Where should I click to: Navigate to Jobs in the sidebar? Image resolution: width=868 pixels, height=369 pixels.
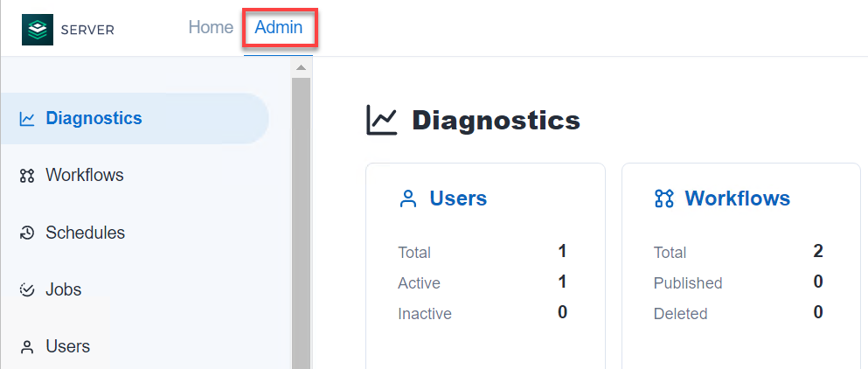click(x=63, y=289)
